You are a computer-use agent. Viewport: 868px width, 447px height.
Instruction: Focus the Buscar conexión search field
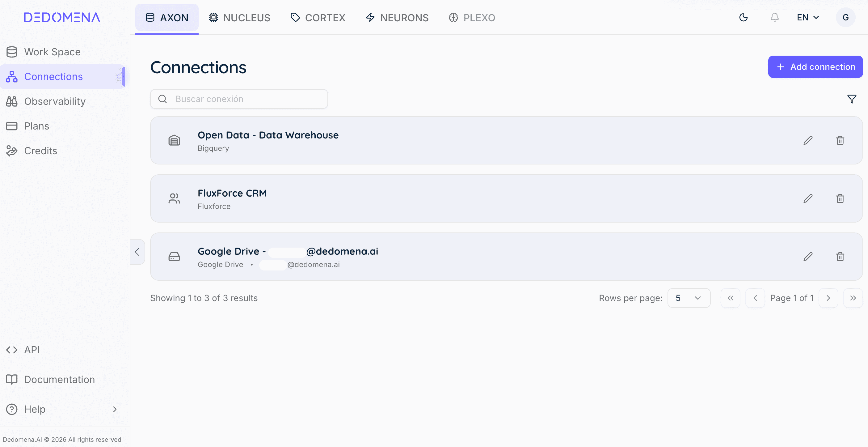pos(239,99)
